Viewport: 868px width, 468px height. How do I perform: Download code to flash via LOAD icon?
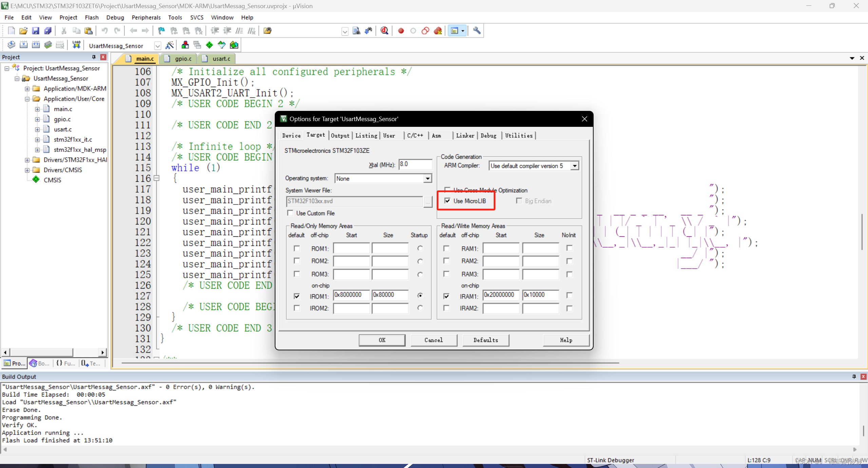point(76,44)
